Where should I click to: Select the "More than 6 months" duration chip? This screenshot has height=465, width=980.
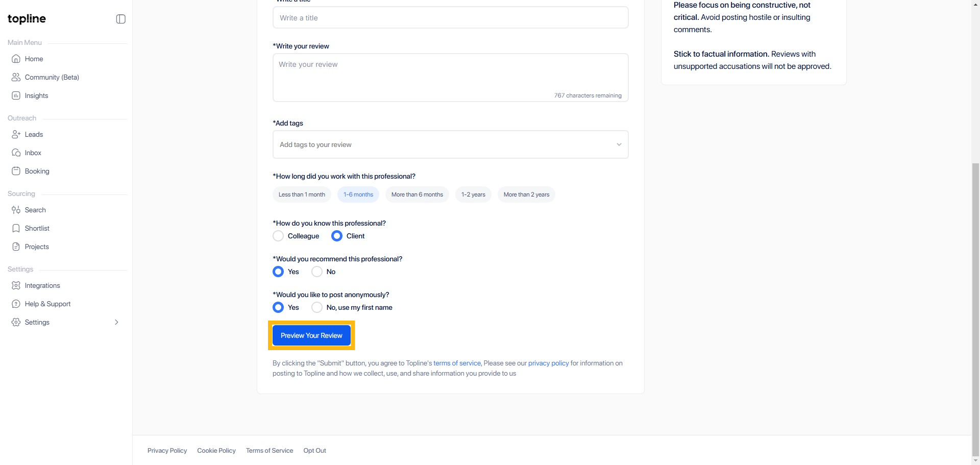pos(417,194)
